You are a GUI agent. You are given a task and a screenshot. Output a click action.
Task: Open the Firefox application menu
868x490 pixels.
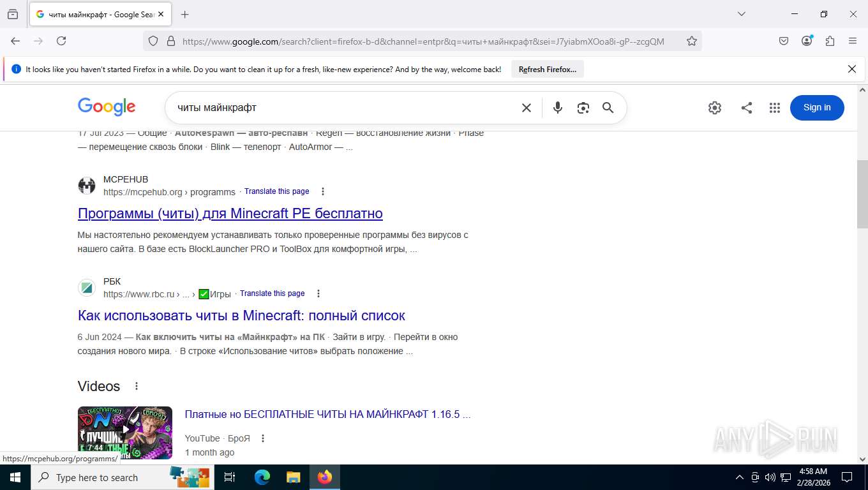[x=853, y=41]
